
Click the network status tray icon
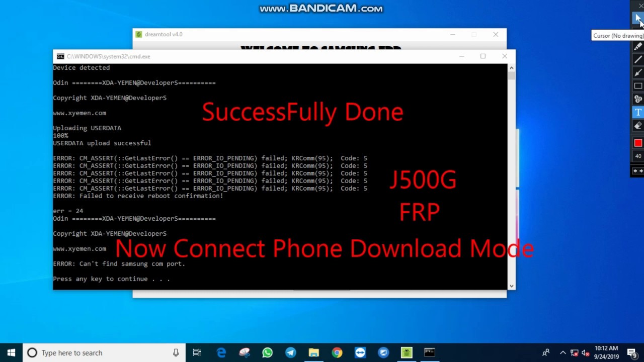575,353
